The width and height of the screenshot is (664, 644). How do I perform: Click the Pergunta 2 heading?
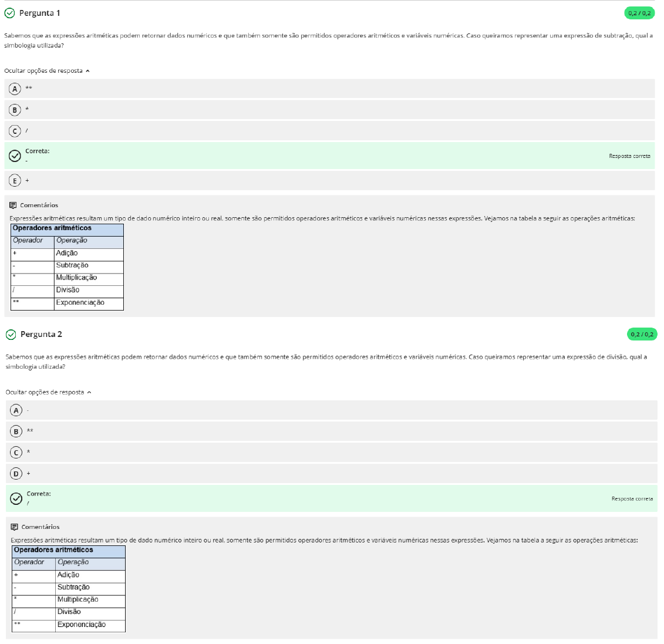pos(41,335)
